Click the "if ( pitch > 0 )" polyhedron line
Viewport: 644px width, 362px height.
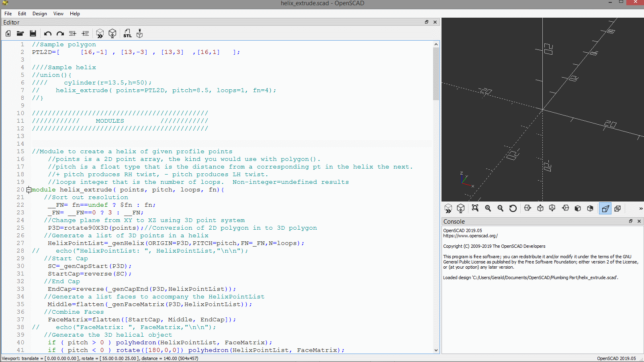[160, 343]
